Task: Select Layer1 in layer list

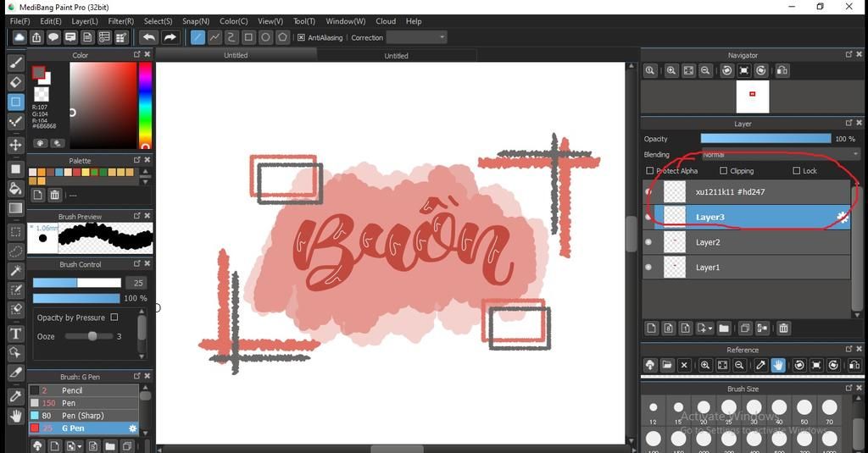Action: pyautogui.click(x=747, y=268)
